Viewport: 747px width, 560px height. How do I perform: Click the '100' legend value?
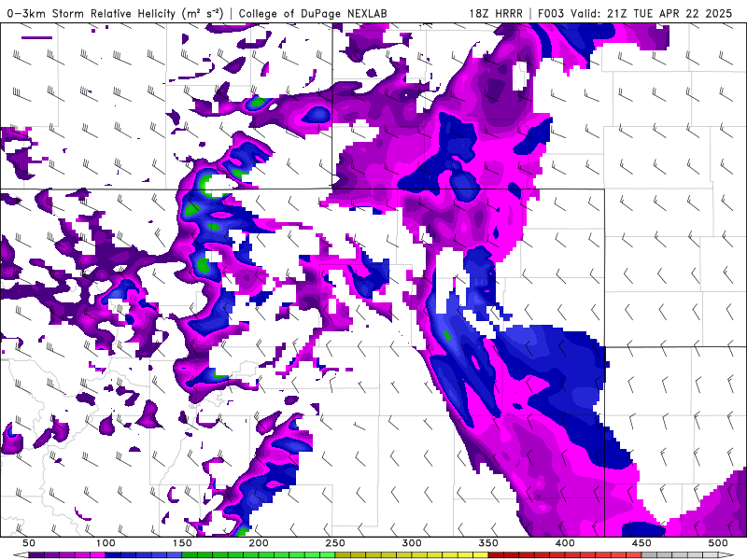[x=106, y=543]
